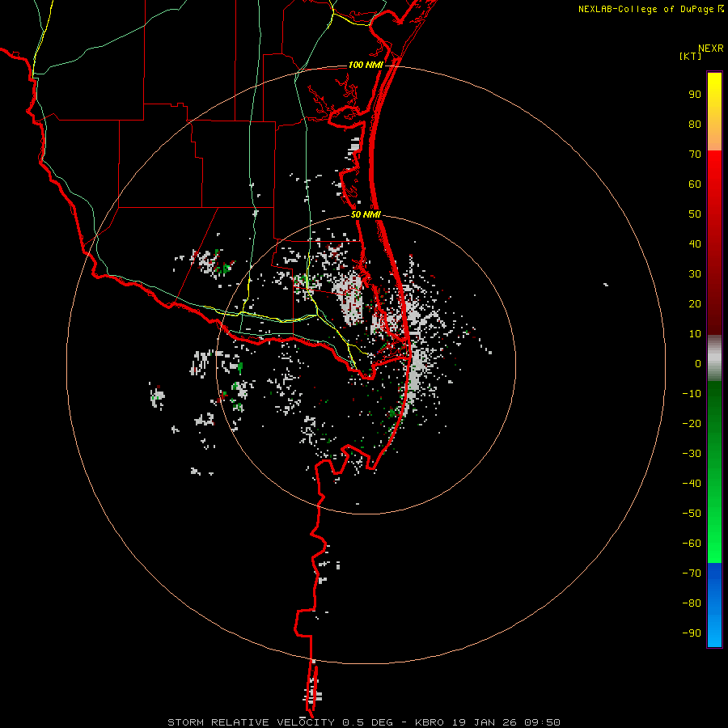
Task: Click the storm relative velocity title caption
Action: (363, 722)
